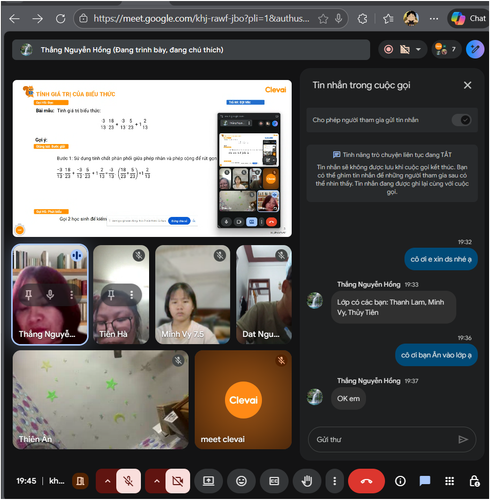
Task: Click the door icon beside the meeting code
Action: coord(80,481)
